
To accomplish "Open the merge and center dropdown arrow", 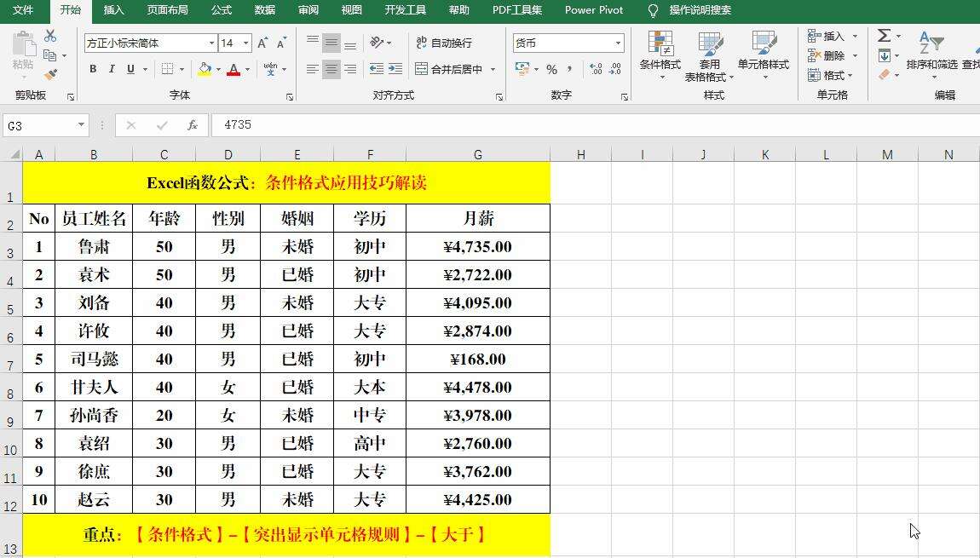I will point(493,69).
